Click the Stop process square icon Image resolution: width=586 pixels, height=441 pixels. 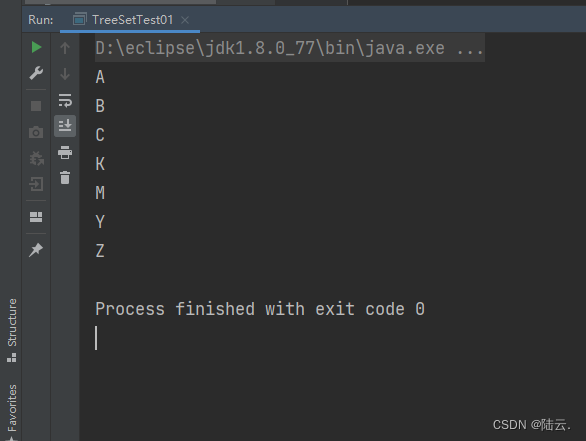[x=36, y=106]
